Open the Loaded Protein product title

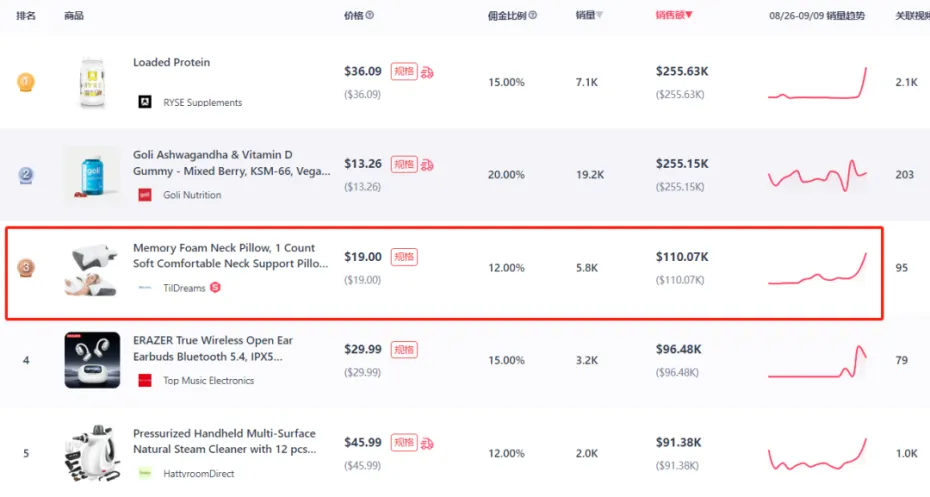click(x=171, y=62)
